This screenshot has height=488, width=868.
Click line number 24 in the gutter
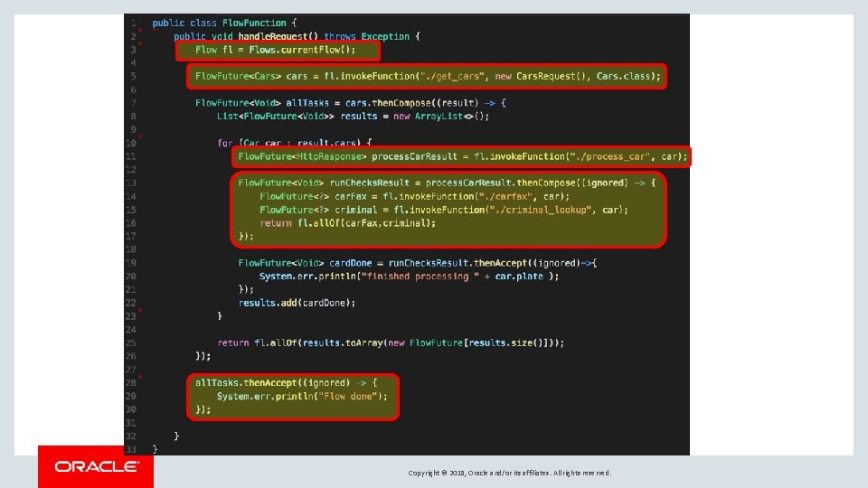click(130, 330)
